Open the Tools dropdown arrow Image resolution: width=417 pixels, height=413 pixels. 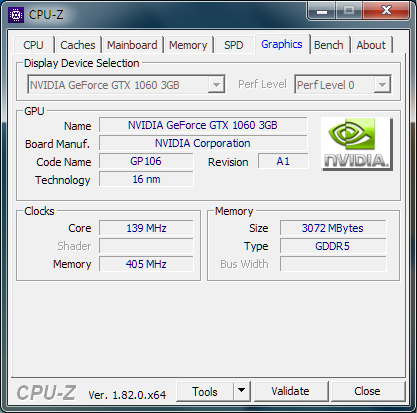[x=242, y=391]
